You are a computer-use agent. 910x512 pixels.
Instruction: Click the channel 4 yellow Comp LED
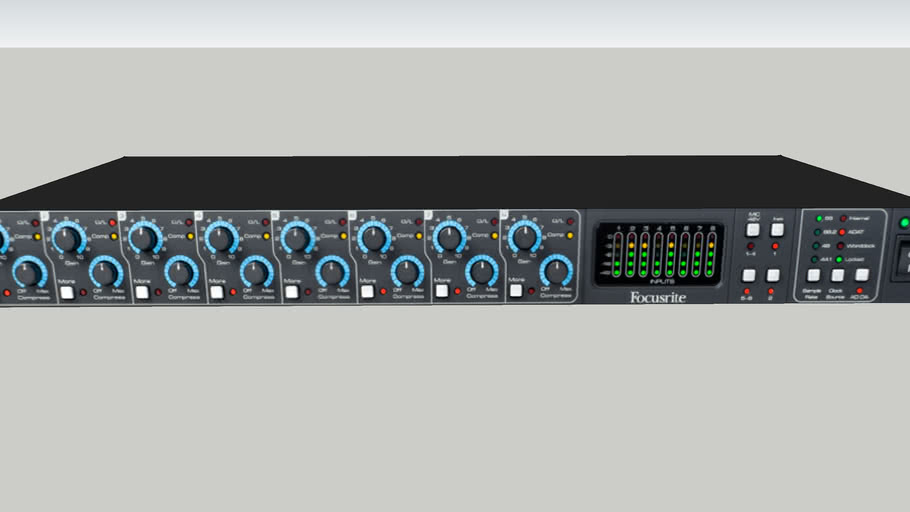click(265, 237)
